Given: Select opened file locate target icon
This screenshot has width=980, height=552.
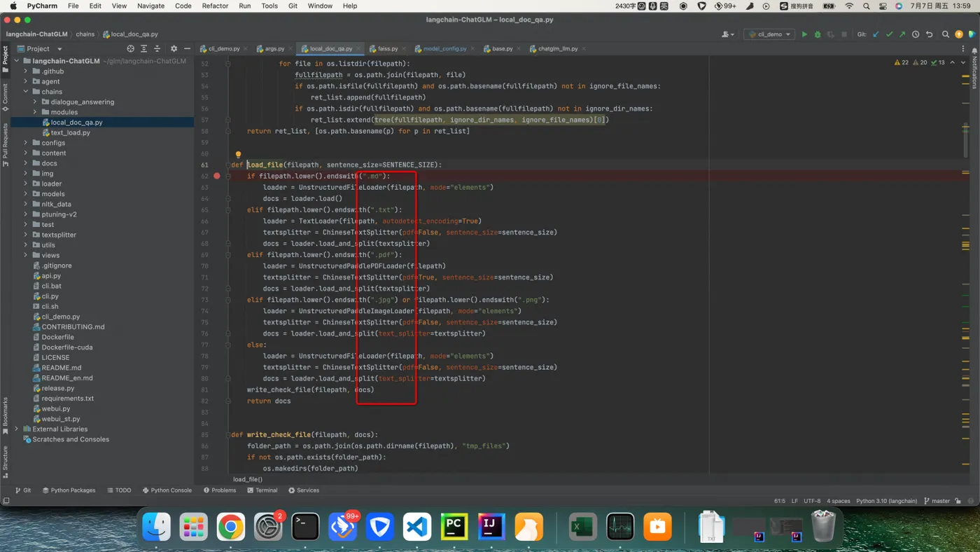Looking at the screenshot, I should [130, 49].
